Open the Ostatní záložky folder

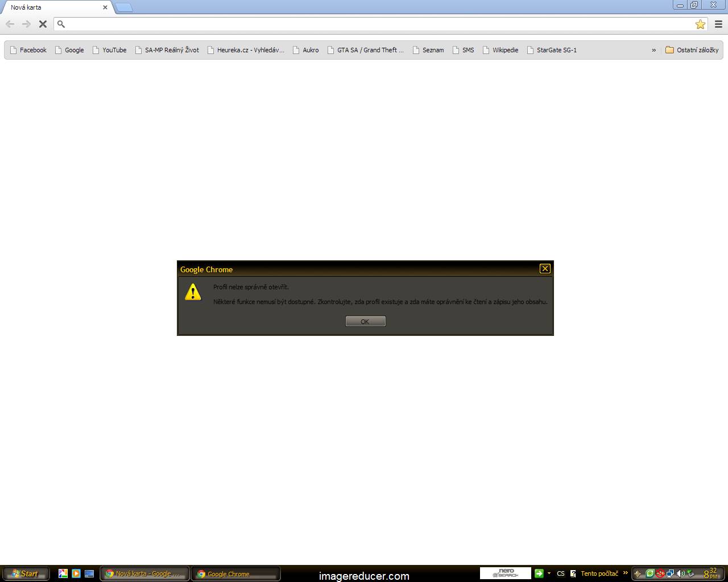pos(692,50)
